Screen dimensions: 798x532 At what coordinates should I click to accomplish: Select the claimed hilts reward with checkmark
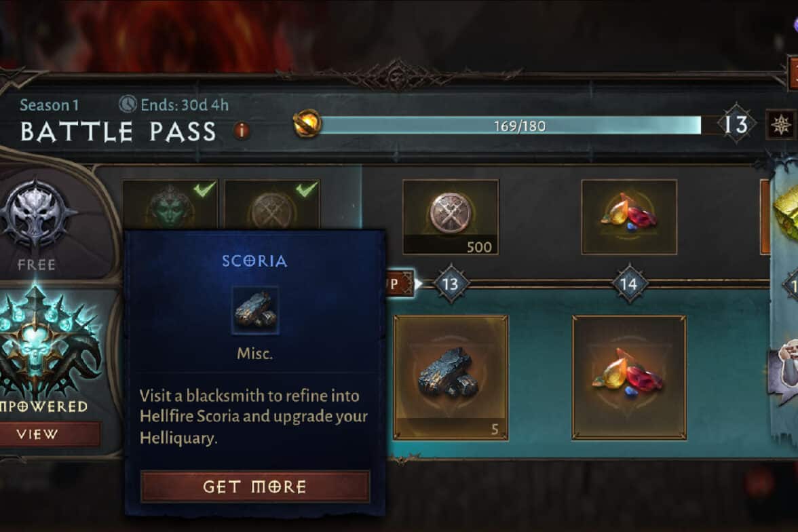coord(272,205)
